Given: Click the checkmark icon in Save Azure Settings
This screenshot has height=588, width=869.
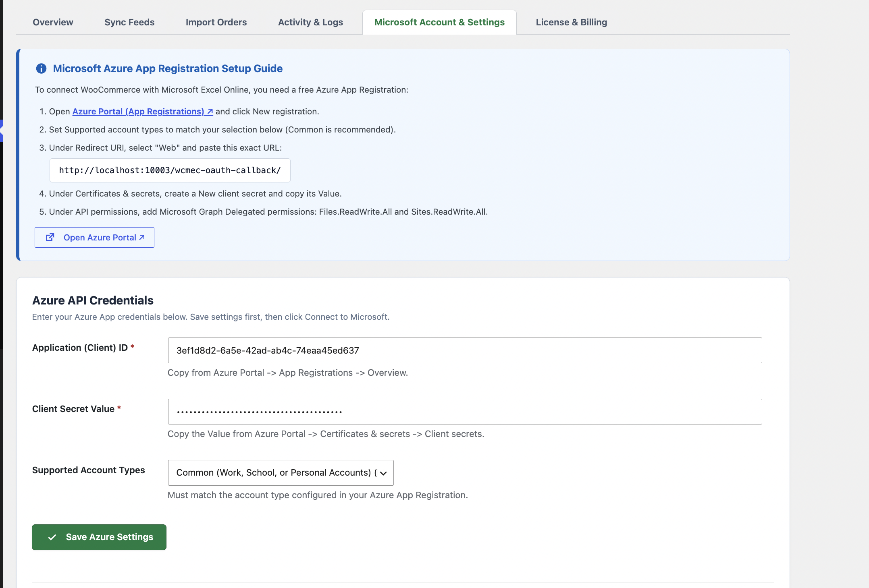Looking at the screenshot, I should (x=52, y=537).
